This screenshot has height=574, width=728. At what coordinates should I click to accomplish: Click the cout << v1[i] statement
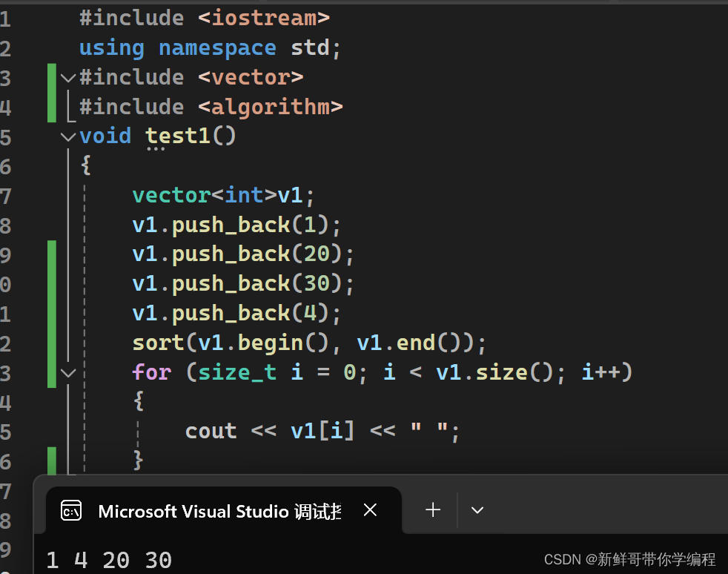(322, 432)
